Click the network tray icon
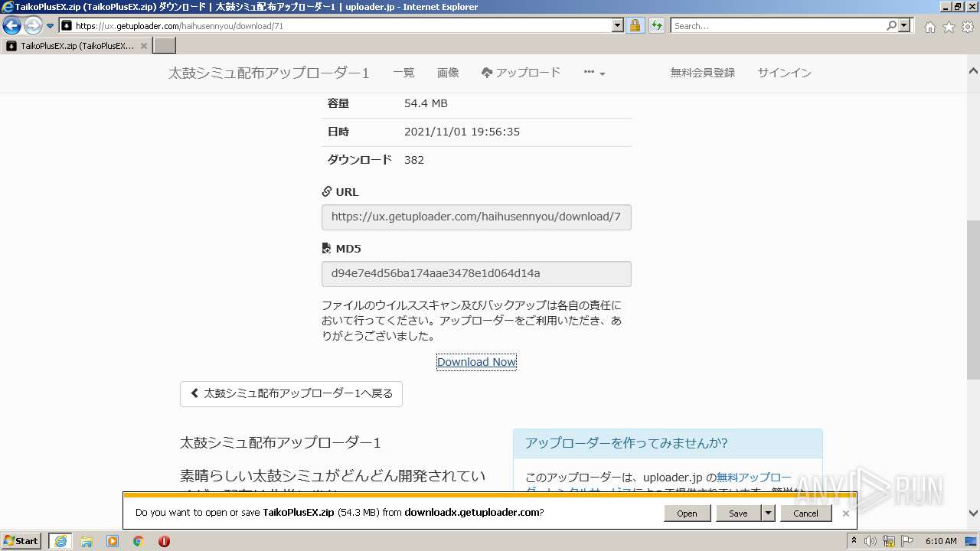 890,541
